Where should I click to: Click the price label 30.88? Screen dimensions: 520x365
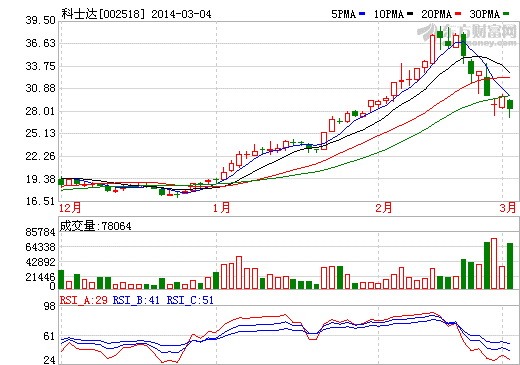point(40,88)
